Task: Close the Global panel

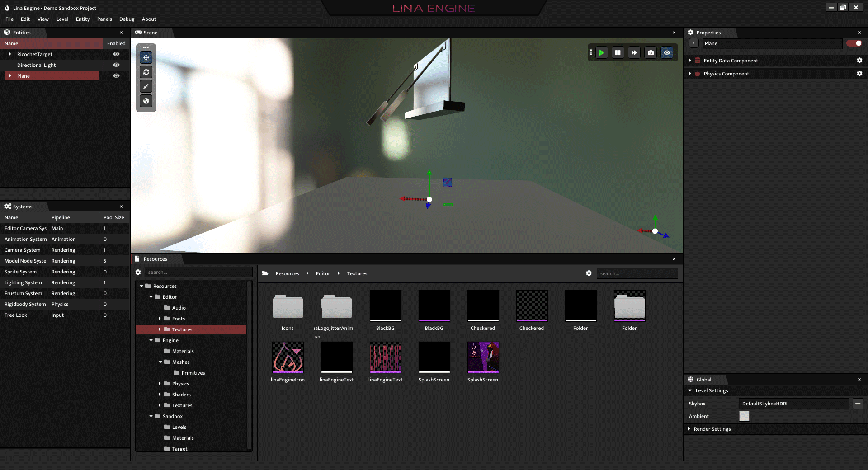Action: click(859, 380)
